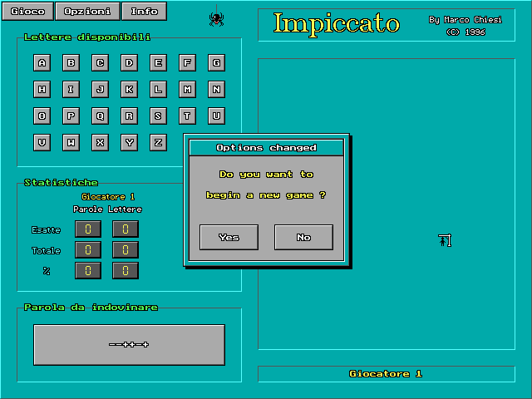Image resolution: width=532 pixels, height=399 pixels.
Task: Guess letter E tile
Action: click(x=158, y=63)
